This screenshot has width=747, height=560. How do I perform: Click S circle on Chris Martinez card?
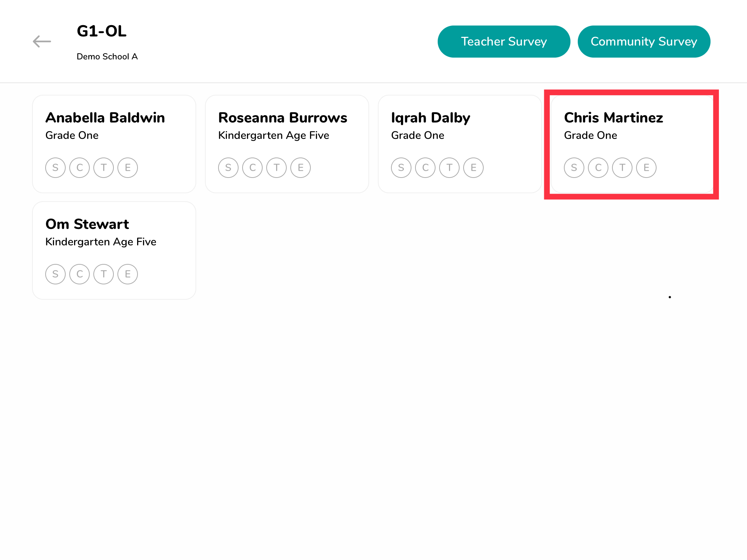pyautogui.click(x=574, y=168)
